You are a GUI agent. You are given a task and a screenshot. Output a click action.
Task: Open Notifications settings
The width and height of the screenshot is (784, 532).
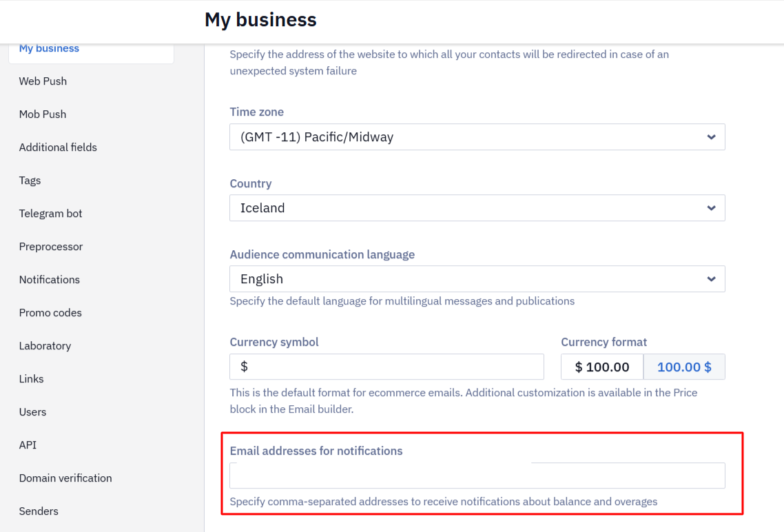[x=50, y=280]
